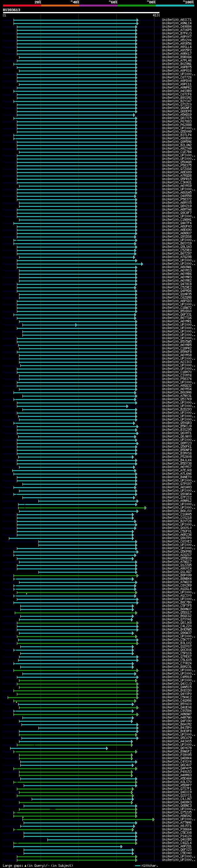Viewport: 197px width, 868px height.
Task: Select hit label UniRef100_P52808
Action: [177, 457]
